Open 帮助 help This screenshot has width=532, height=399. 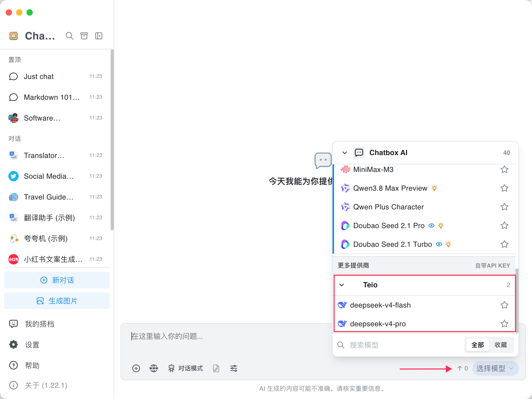(57, 365)
